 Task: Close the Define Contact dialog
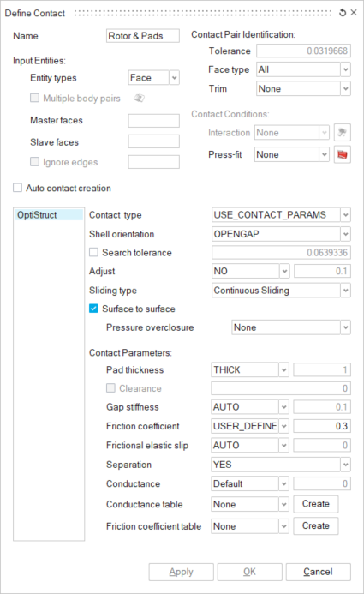354,13
